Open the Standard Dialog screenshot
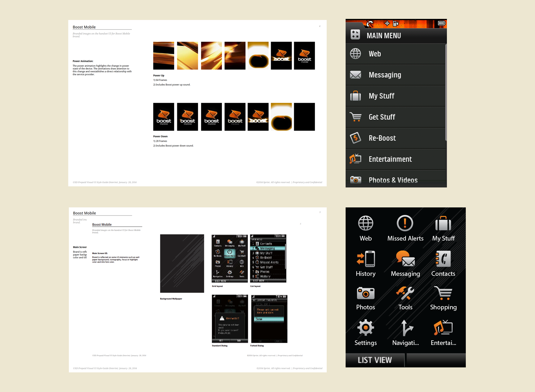This screenshot has height=392, width=535. pyautogui.click(x=230, y=319)
